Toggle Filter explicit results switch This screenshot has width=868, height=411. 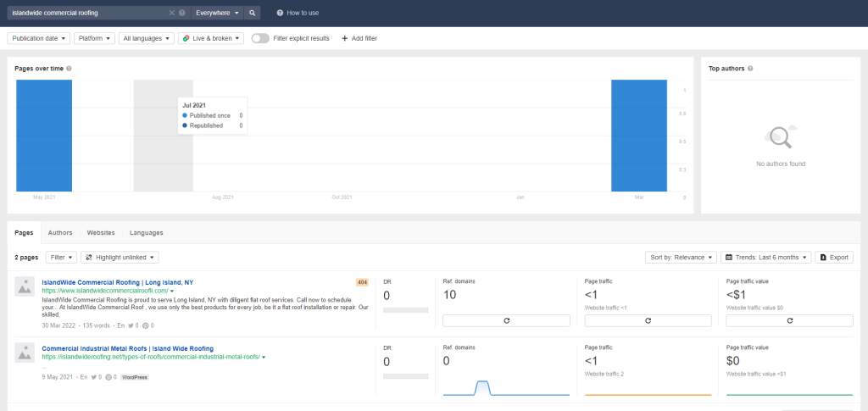tap(260, 38)
